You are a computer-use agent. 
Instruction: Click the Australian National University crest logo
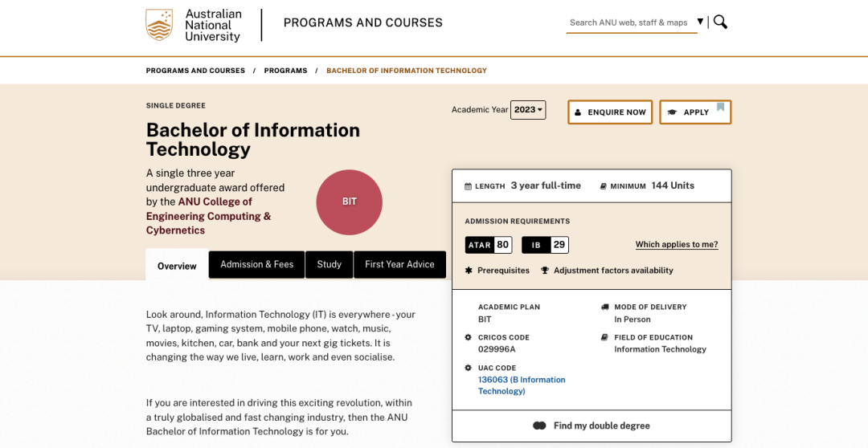pyautogui.click(x=159, y=25)
